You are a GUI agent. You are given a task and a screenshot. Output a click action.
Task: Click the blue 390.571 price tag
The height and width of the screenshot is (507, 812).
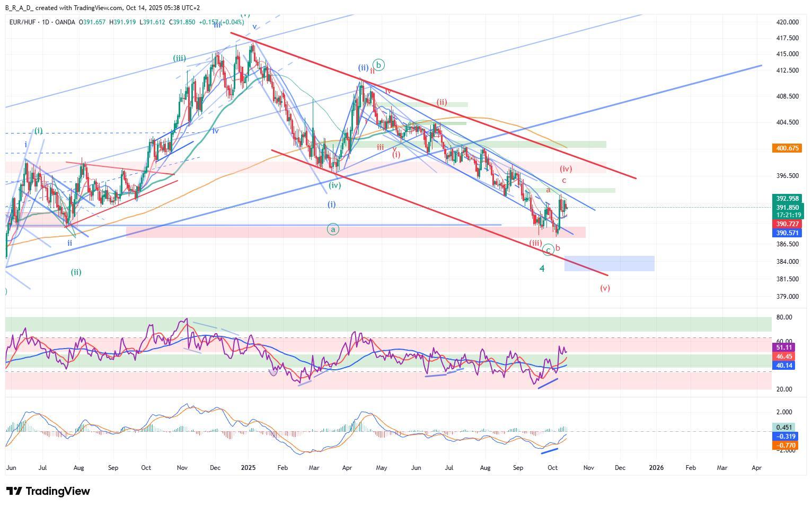tap(787, 233)
